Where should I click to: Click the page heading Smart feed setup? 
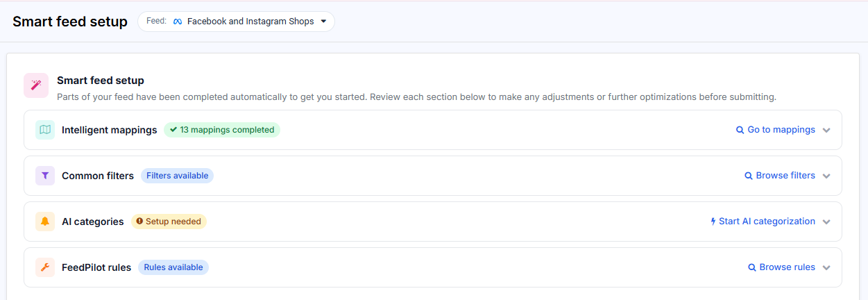[70, 22]
